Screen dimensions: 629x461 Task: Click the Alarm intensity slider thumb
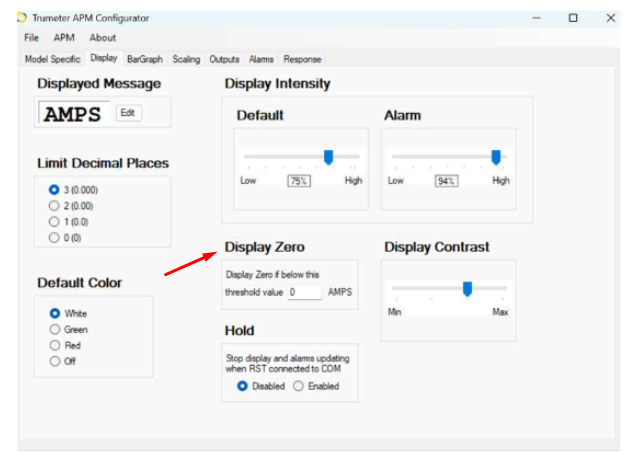point(496,157)
